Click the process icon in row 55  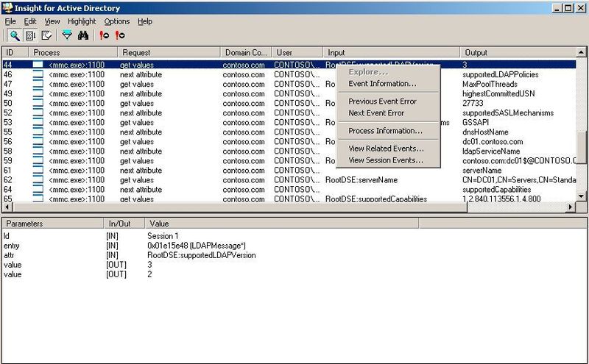tap(38, 132)
